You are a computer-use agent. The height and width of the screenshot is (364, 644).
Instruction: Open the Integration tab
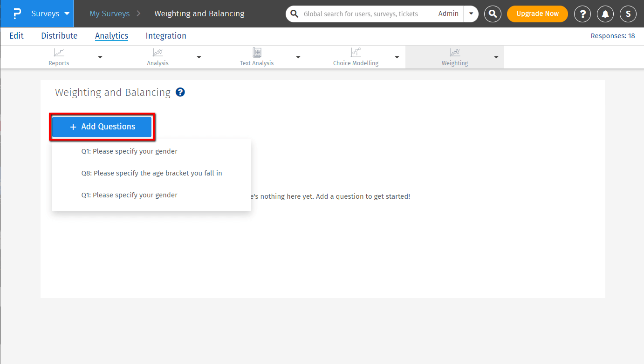[166, 36]
